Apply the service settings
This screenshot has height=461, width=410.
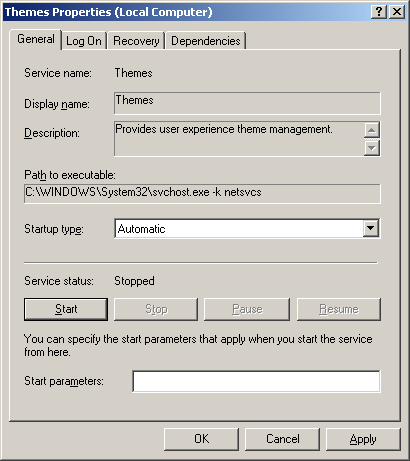(363, 439)
